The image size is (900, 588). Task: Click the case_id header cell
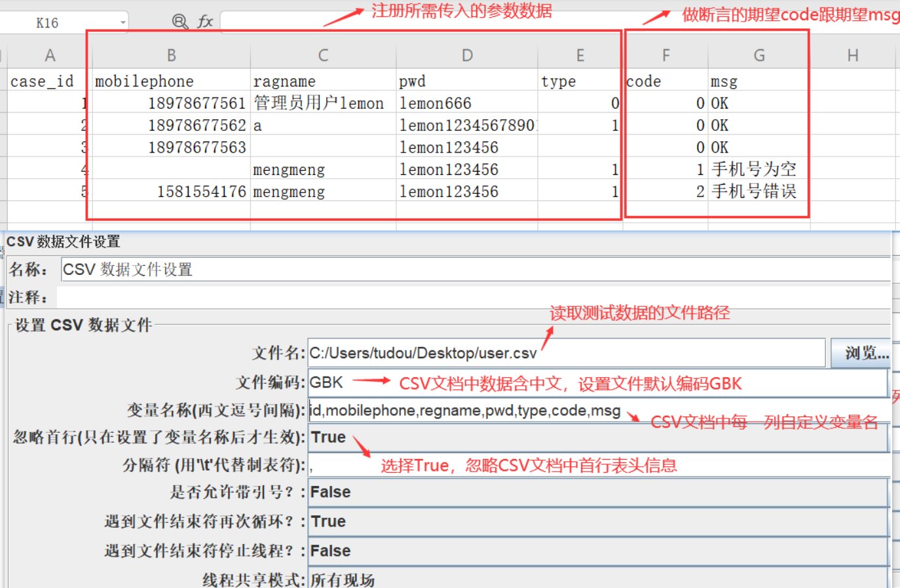pyautogui.click(x=49, y=81)
